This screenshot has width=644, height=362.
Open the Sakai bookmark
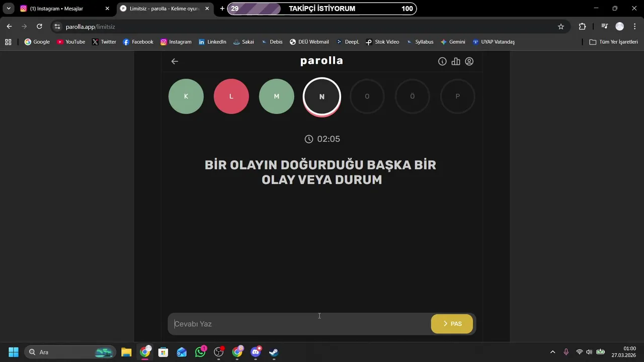[244, 42]
